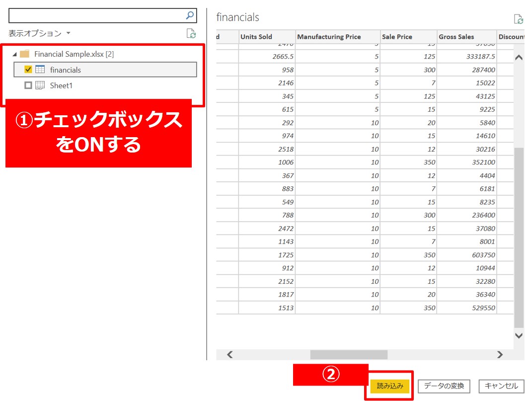Click into the navigator search field
532x401 pixels.
pyautogui.click(x=97, y=15)
